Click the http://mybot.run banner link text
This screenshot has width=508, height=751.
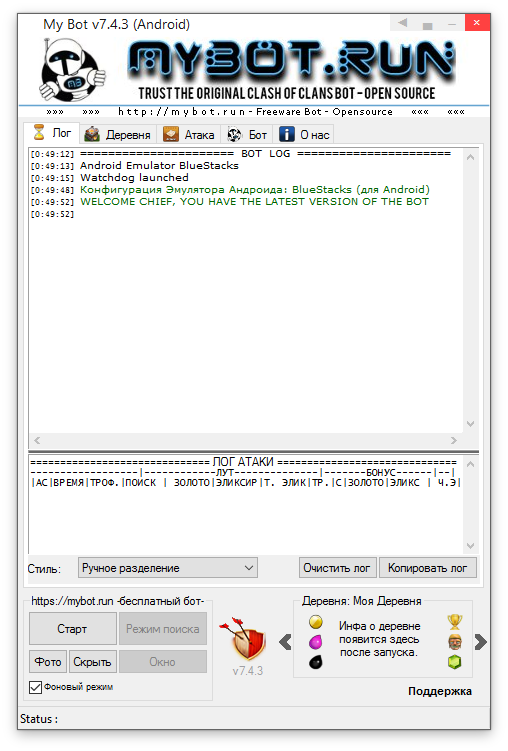pos(182,112)
